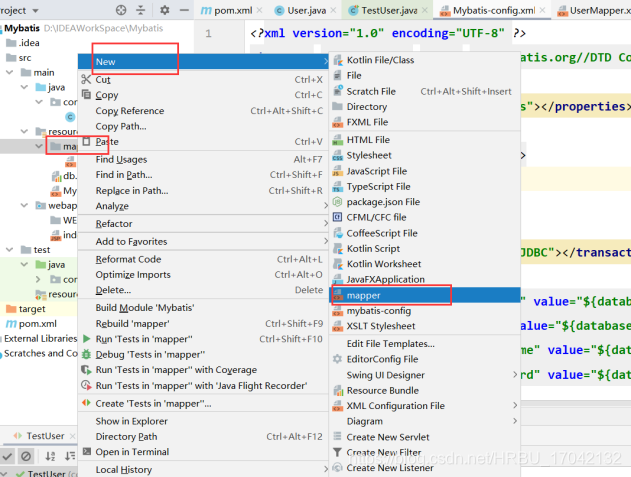Click the green run arrow icon
The width and height of the screenshot is (631, 477).
pyautogui.click(x=86, y=339)
